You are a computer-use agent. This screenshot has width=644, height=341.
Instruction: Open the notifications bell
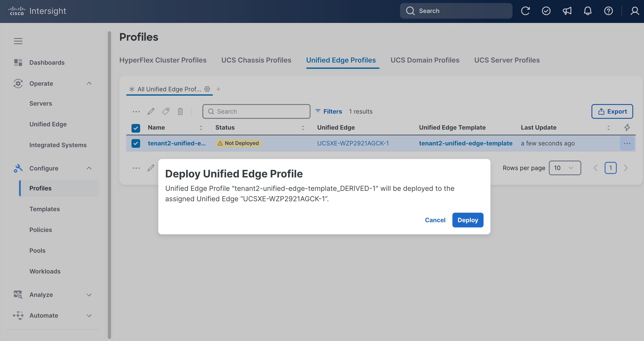[588, 11]
